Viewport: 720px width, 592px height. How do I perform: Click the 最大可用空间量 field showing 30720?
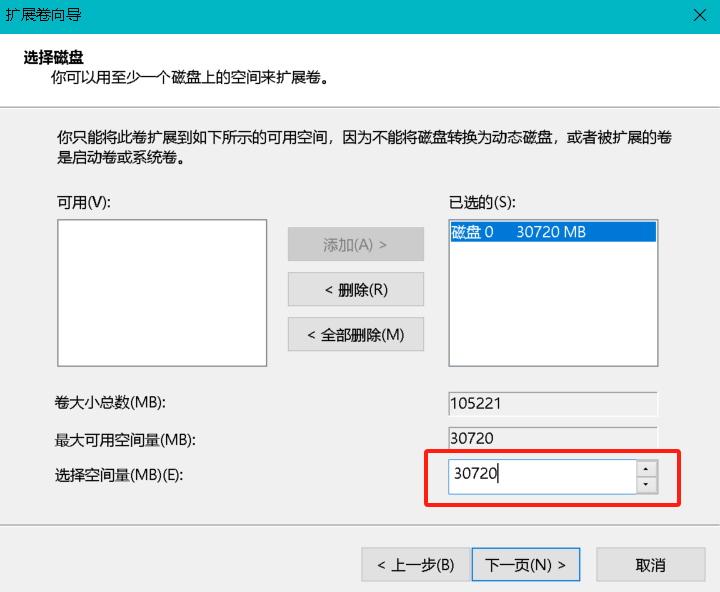(553, 438)
